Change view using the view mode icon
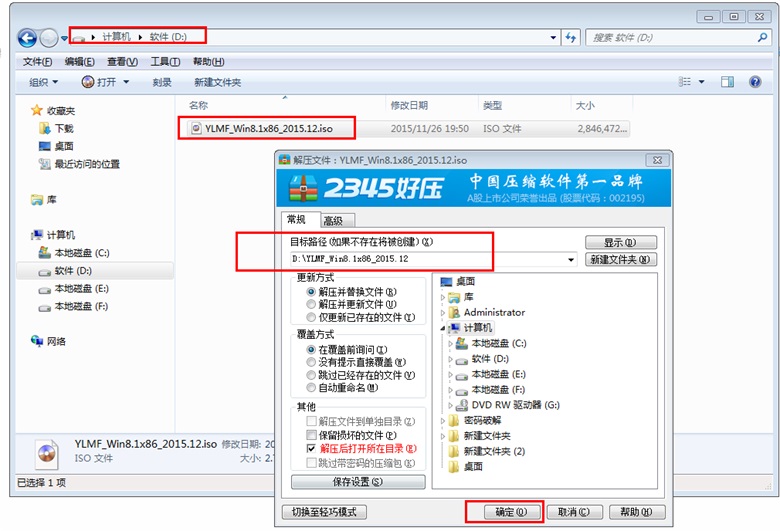Image resolution: width=780 pixels, height=531 pixels. pyautogui.click(x=685, y=82)
